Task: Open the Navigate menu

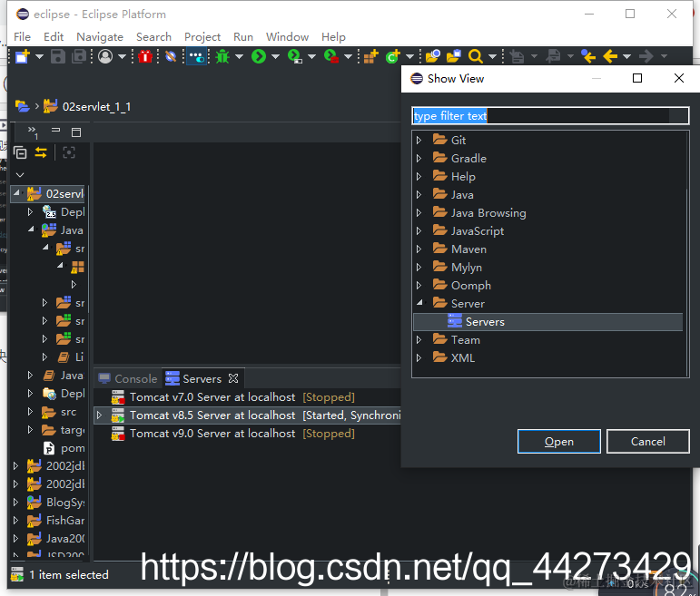Action: coord(100,37)
